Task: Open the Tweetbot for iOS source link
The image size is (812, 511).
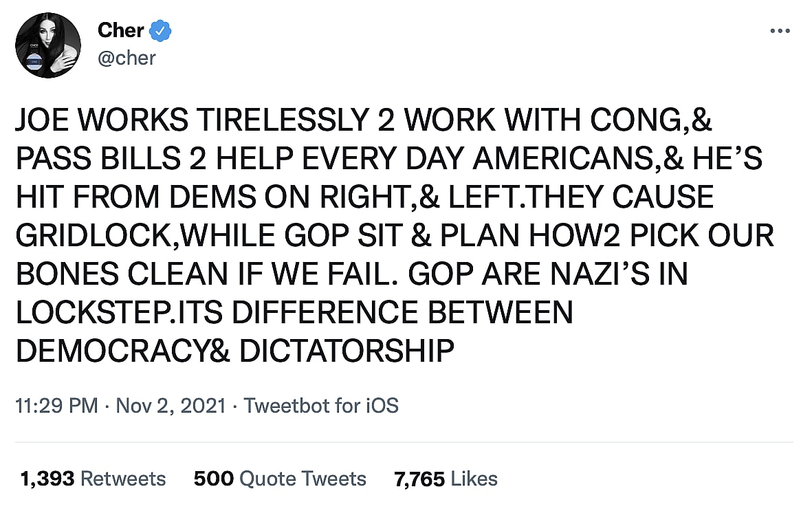Action: tap(321, 405)
